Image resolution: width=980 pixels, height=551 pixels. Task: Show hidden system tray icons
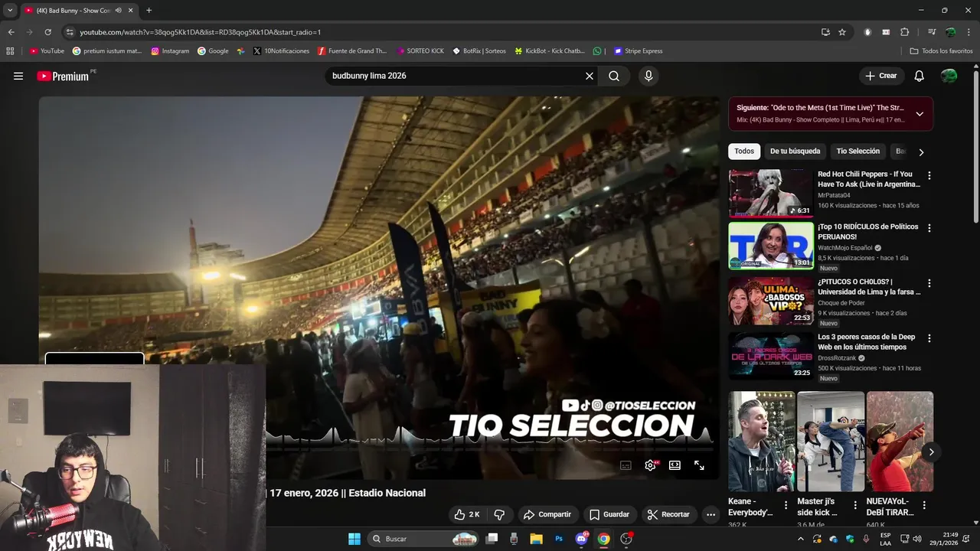point(801,539)
